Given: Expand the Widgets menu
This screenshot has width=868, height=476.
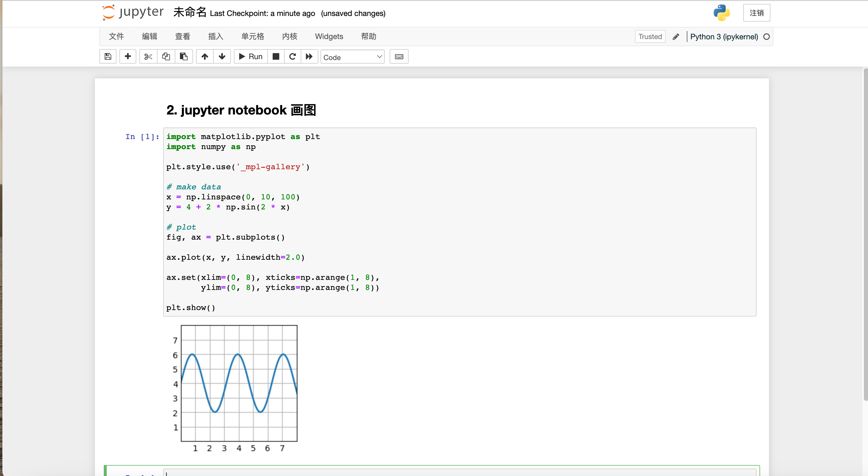Looking at the screenshot, I should point(329,36).
